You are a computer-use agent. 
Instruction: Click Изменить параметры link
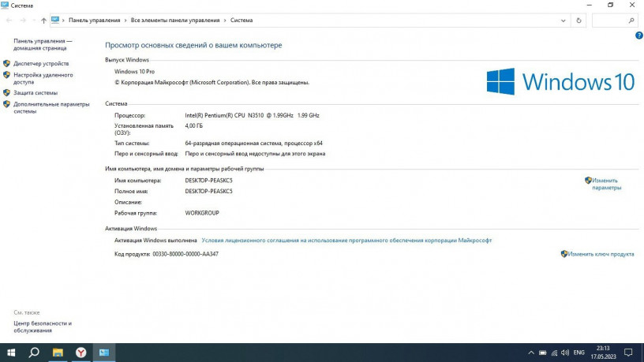[606, 184]
